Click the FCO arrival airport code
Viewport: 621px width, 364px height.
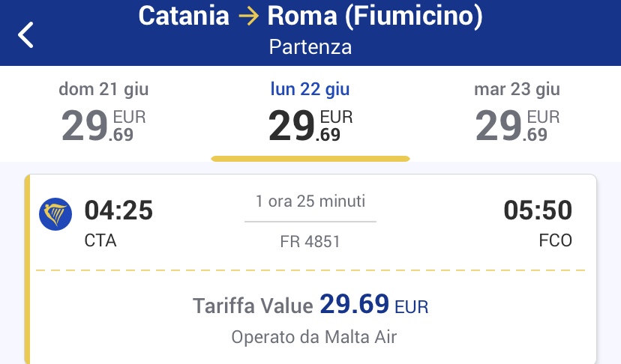555,241
